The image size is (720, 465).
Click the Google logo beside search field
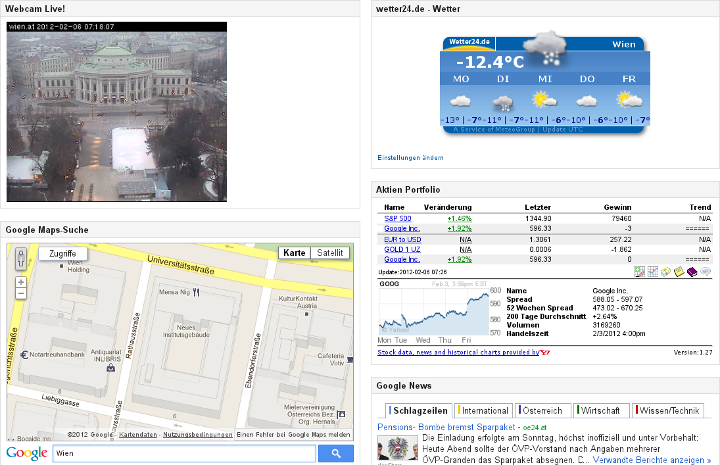click(27, 453)
